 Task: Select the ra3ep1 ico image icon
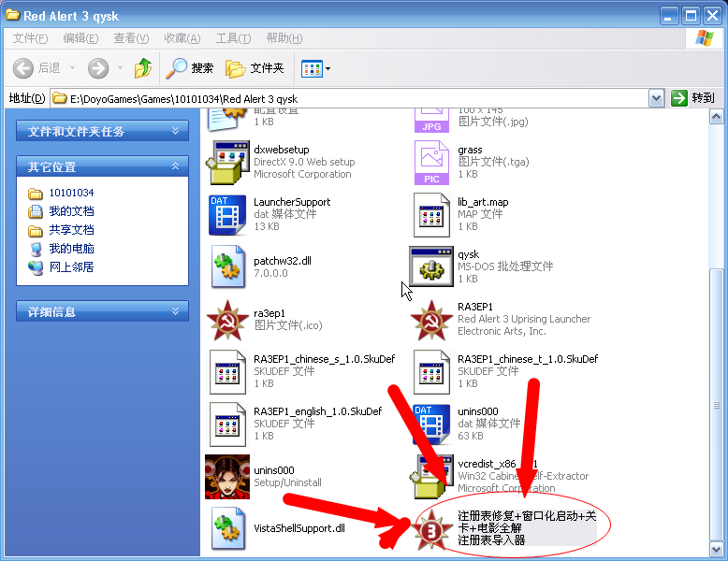coord(227,320)
